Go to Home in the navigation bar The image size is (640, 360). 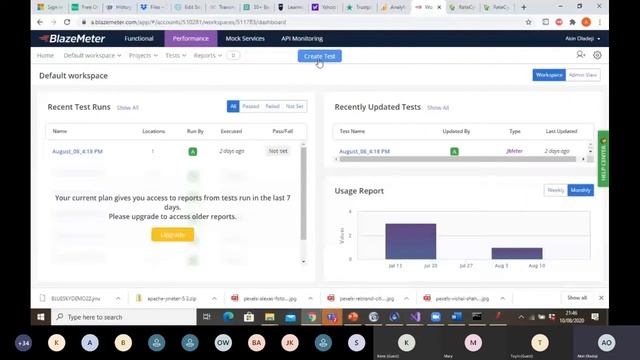(x=45, y=55)
